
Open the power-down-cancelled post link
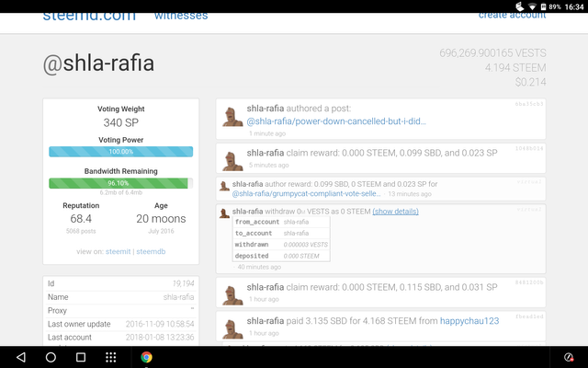336,121
